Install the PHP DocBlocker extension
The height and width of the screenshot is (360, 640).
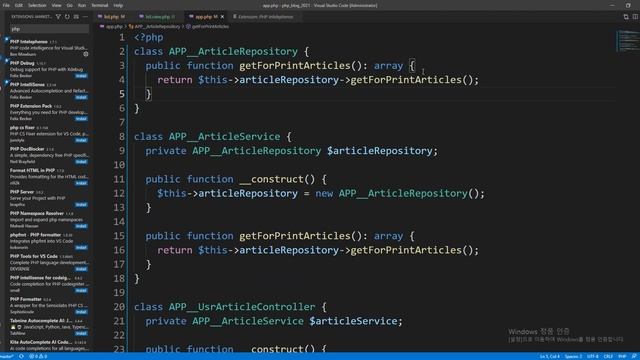coord(81,162)
